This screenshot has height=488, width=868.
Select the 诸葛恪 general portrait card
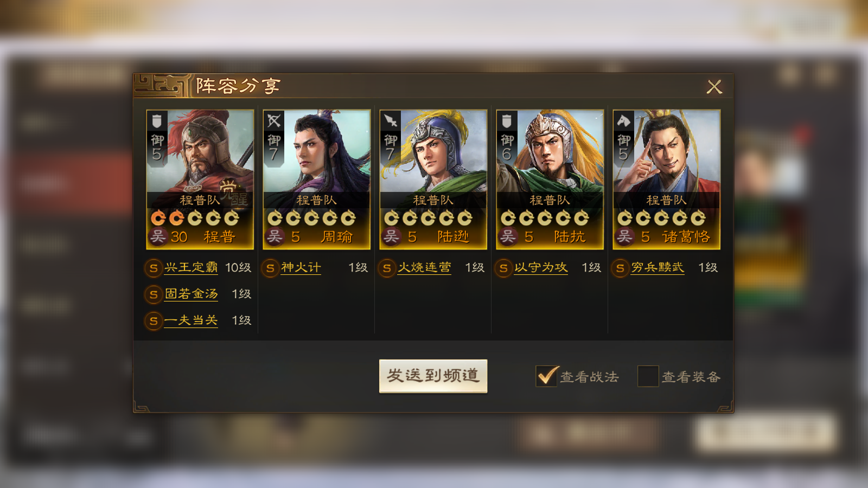[x=667, y=179]
